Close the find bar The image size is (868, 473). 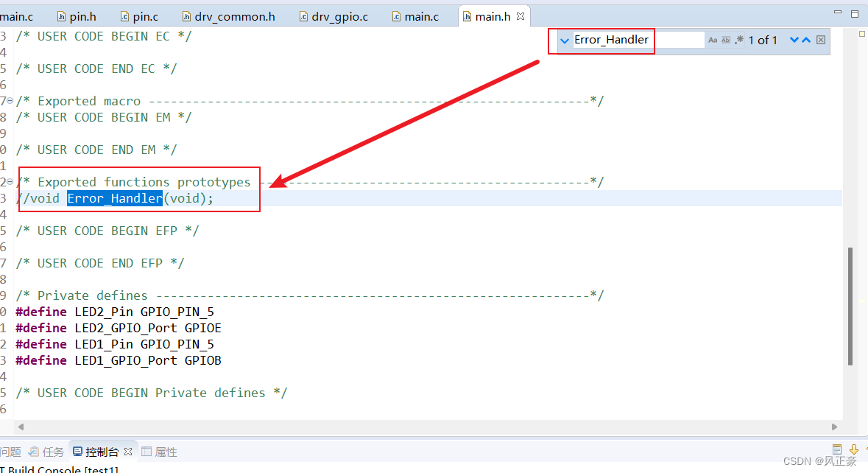point(821,40)
